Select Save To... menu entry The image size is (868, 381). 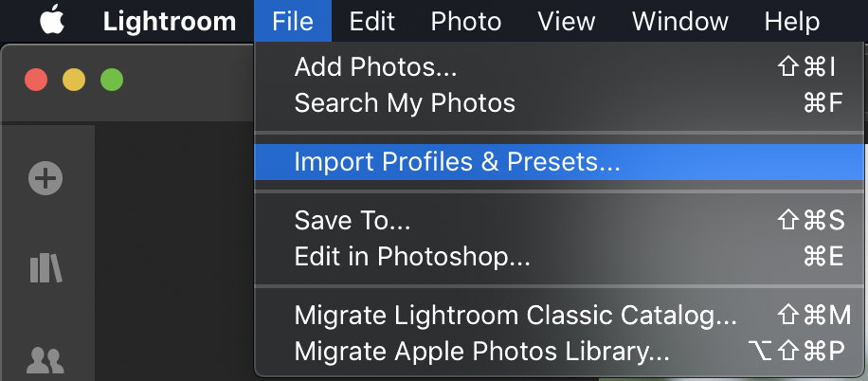click(x=353, y=220)
